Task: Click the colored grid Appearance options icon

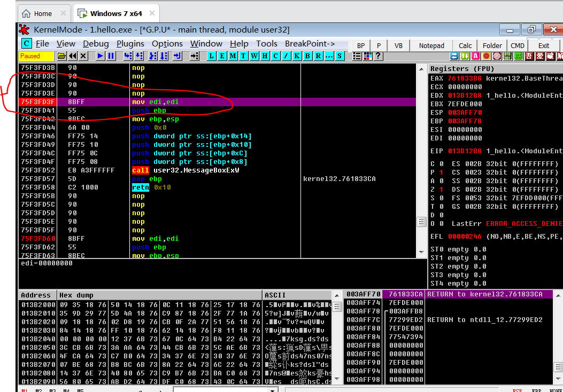Action: pos(368,56)
